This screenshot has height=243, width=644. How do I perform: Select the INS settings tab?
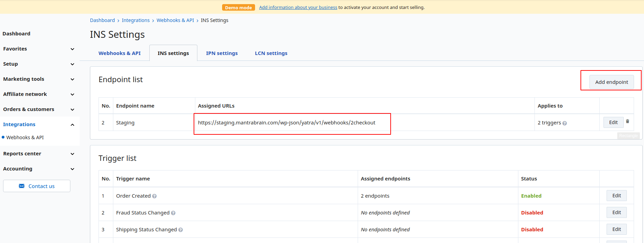173,53
